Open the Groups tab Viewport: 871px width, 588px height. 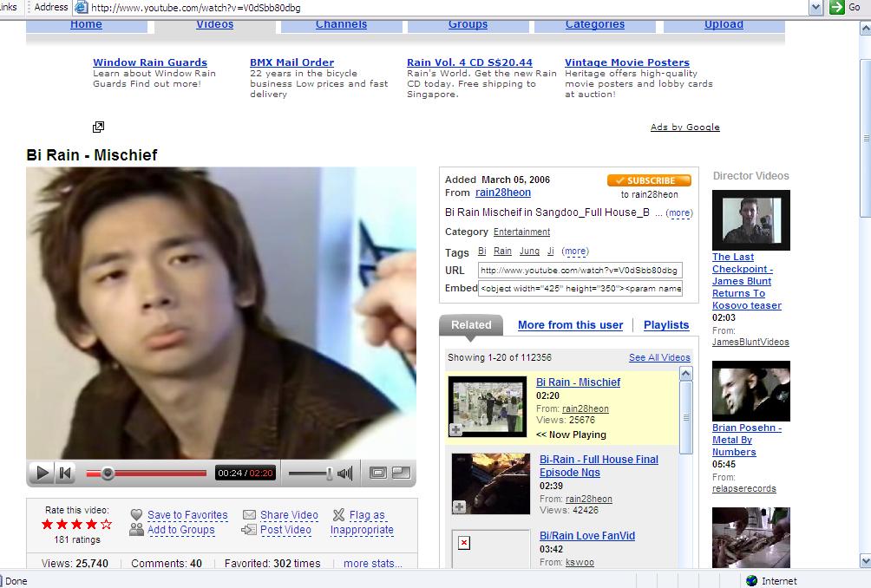pyautogui.click(x=468, y=24)
